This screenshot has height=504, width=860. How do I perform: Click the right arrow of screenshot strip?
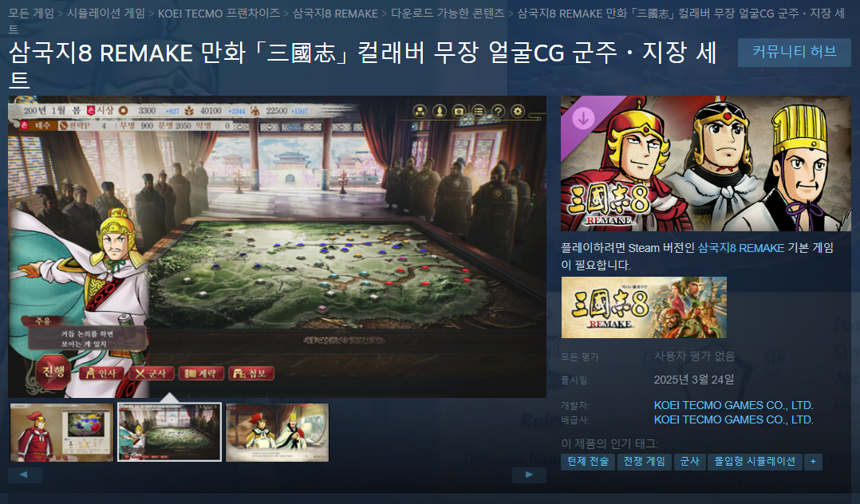pyautogui.click(x=529, y=475)
